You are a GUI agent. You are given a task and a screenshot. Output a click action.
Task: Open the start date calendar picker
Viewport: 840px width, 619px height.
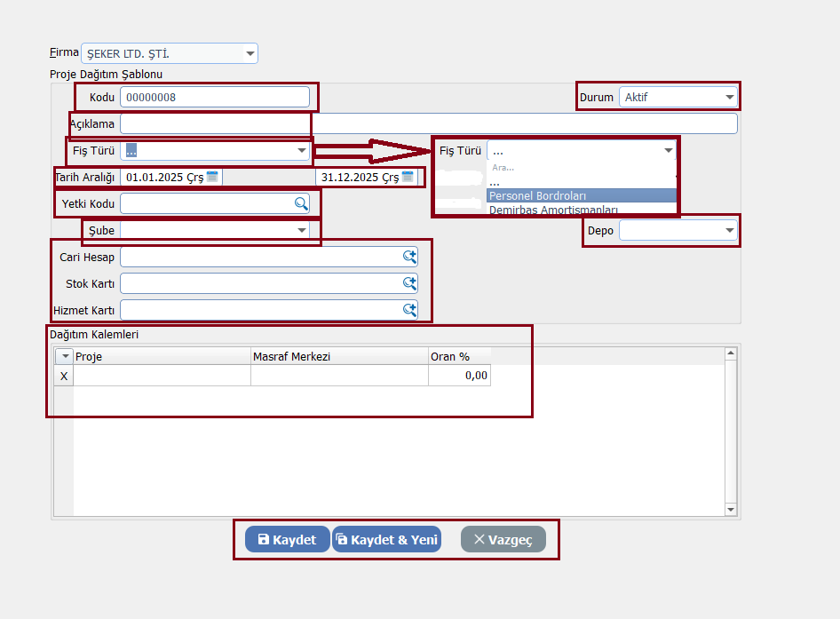212,177
